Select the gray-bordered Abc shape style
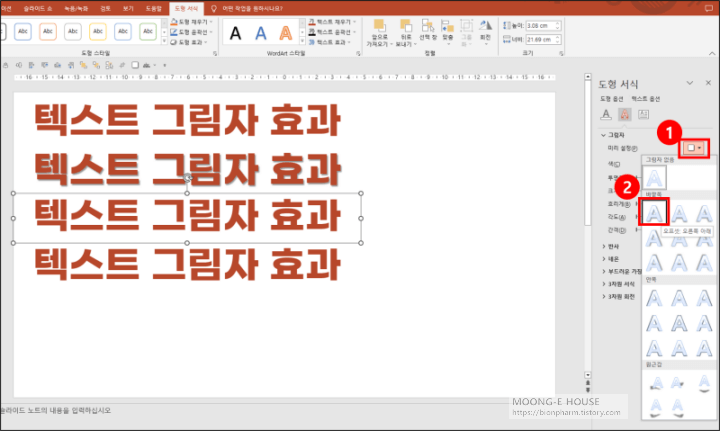Image resolution: width=720 pixels, height=431 pixels. [73, 32]
